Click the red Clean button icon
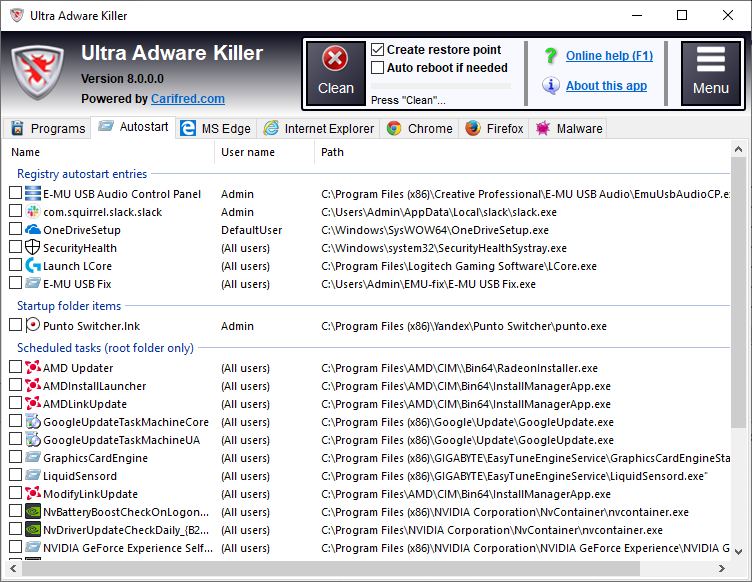 [x=335, y=59]
